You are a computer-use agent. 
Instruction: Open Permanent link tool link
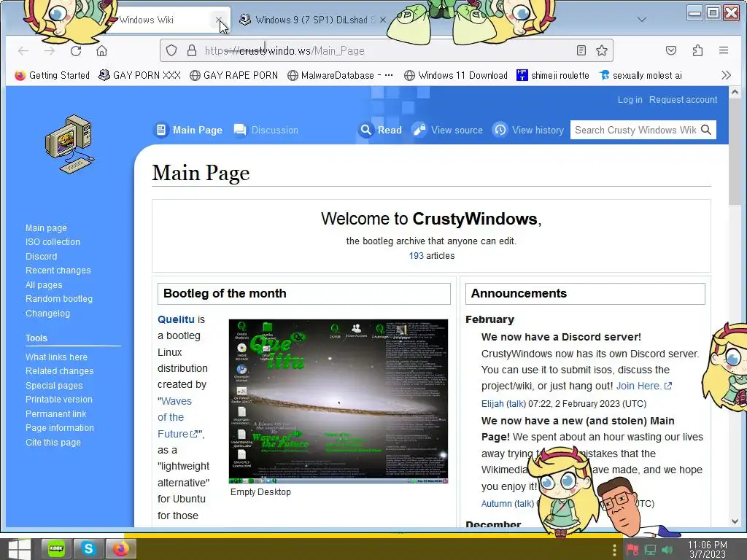pos(56,414)
